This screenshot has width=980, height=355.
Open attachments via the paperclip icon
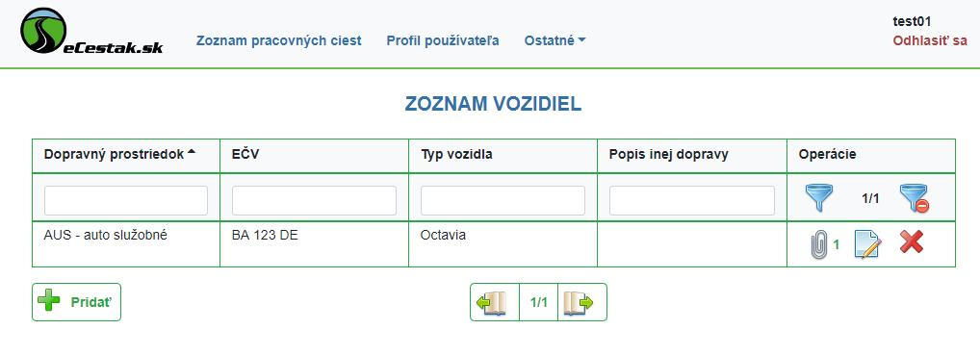pyautogui.click(x=818, y=244)
